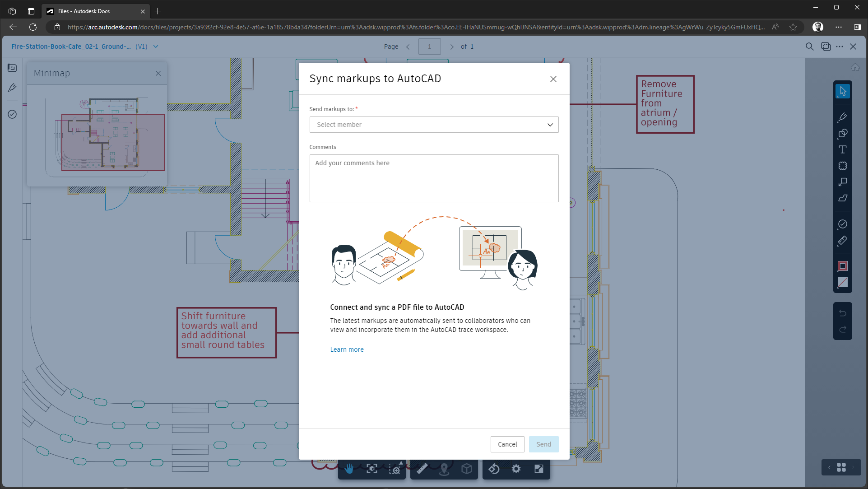Click the redo arrow
The width and height of the screenshot is (868, 489).
point(842,330)
